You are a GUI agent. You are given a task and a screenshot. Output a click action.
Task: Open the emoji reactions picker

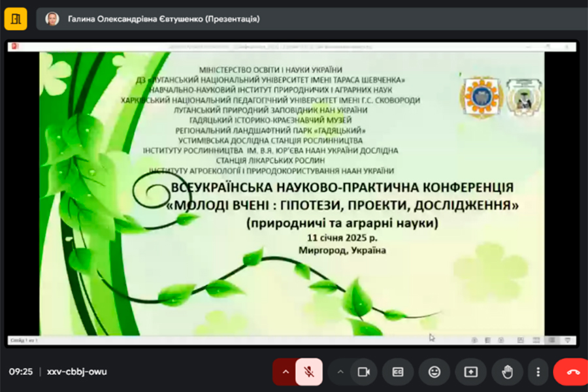coord(434,372)
